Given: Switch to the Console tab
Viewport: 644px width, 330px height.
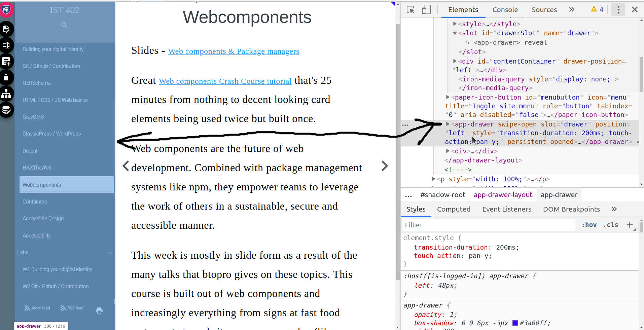Looking at the screenshot, I should coord(505,10).
